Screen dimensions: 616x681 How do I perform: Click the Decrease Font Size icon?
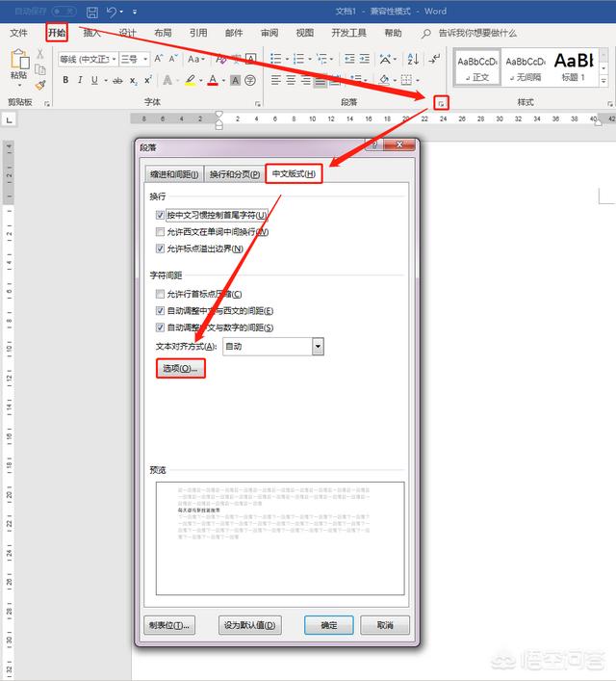(x=173, y=59)
